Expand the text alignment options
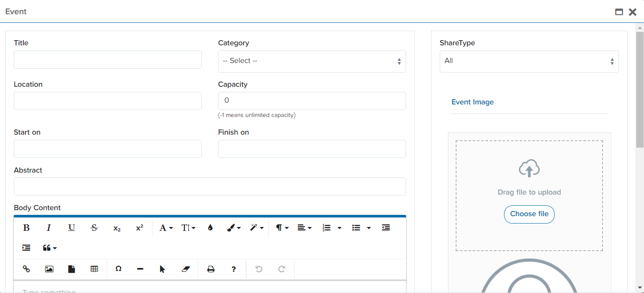 pyautogui.click(x=305, y=228)
